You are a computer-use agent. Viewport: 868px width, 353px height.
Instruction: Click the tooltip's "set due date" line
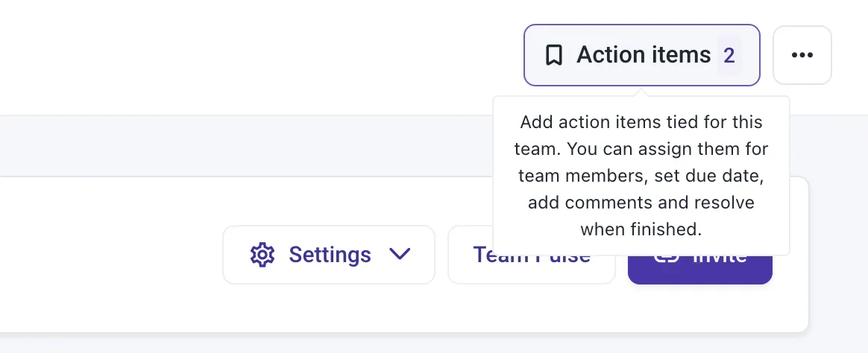641,176
